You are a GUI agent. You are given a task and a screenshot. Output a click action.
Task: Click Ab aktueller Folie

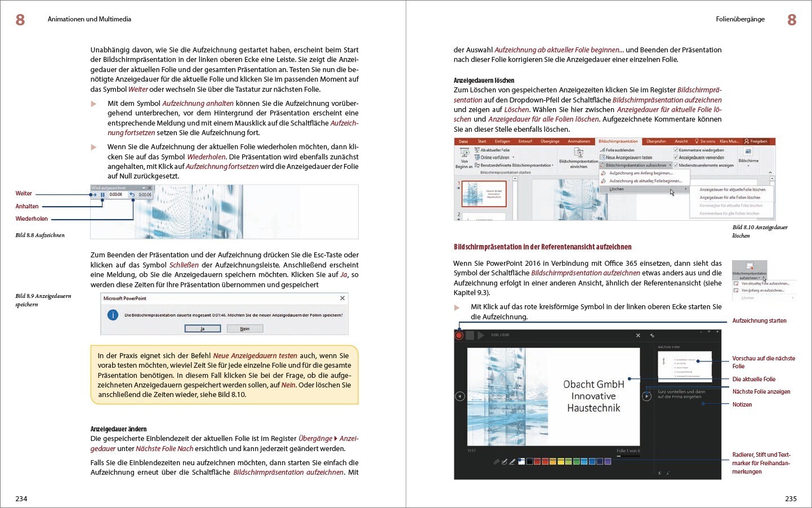[x=492, y=150]
